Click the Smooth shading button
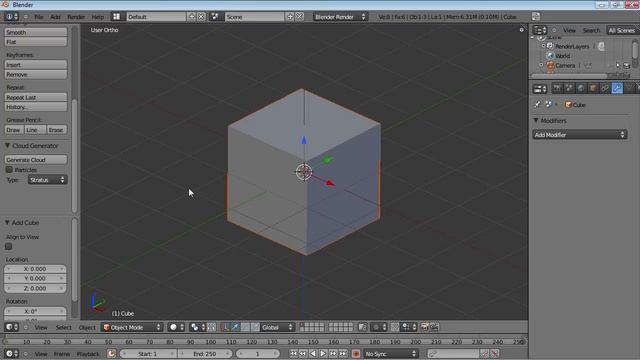640x360 pixels. coord(36,32)
